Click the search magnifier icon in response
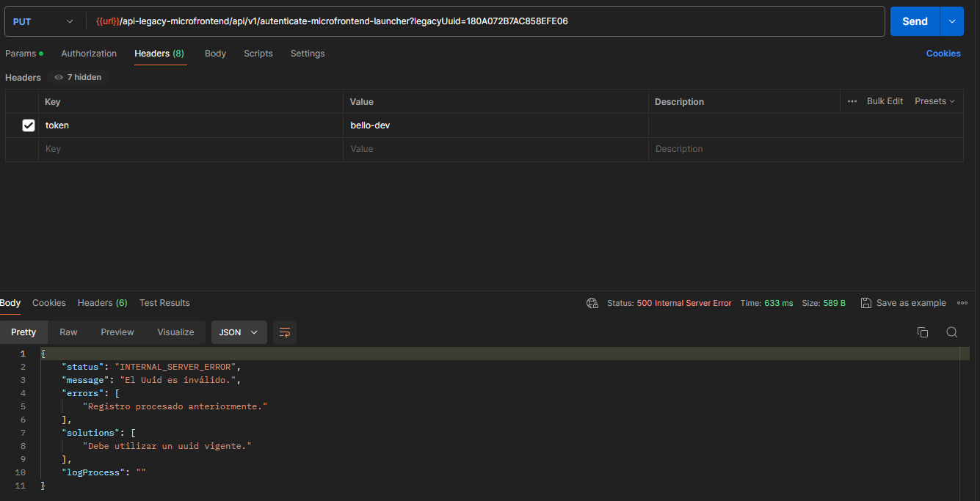980x501 pixels. [951, 332]
